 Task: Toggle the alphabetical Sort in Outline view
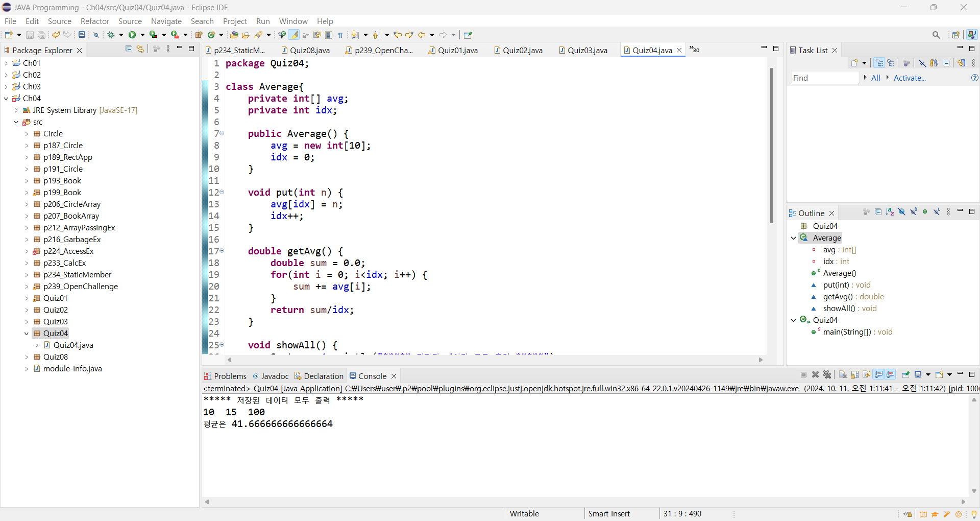coord(890,212)
